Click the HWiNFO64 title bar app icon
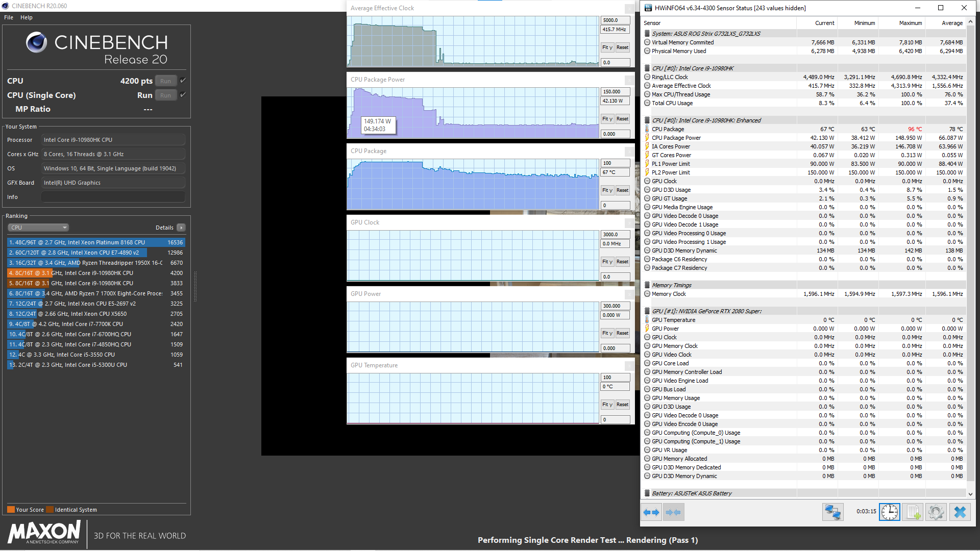 (648, 8)
